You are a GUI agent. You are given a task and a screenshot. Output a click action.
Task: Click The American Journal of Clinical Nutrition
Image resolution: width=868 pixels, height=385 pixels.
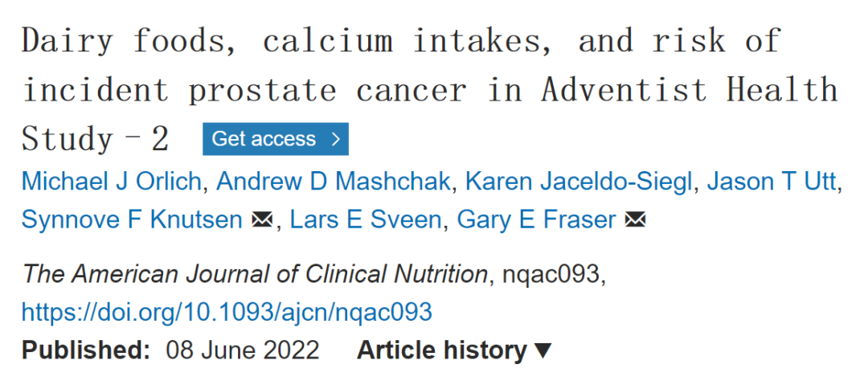point(256,274)
